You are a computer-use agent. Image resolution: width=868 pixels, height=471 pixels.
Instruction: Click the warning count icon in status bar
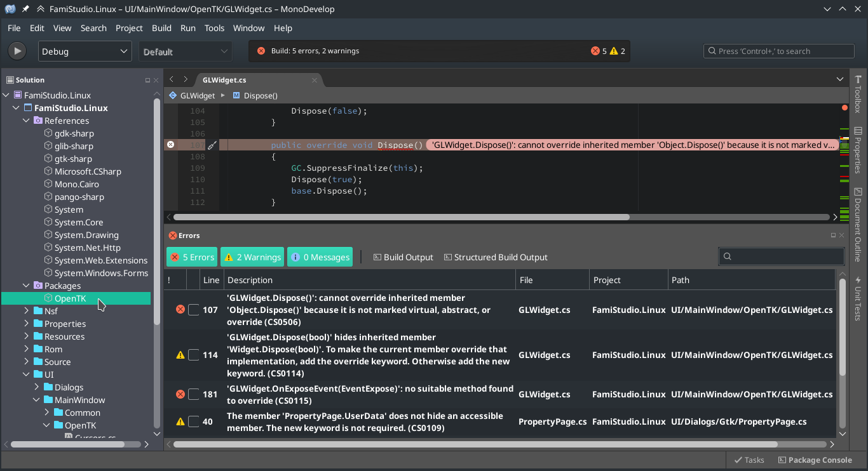(x=614, y=51)
